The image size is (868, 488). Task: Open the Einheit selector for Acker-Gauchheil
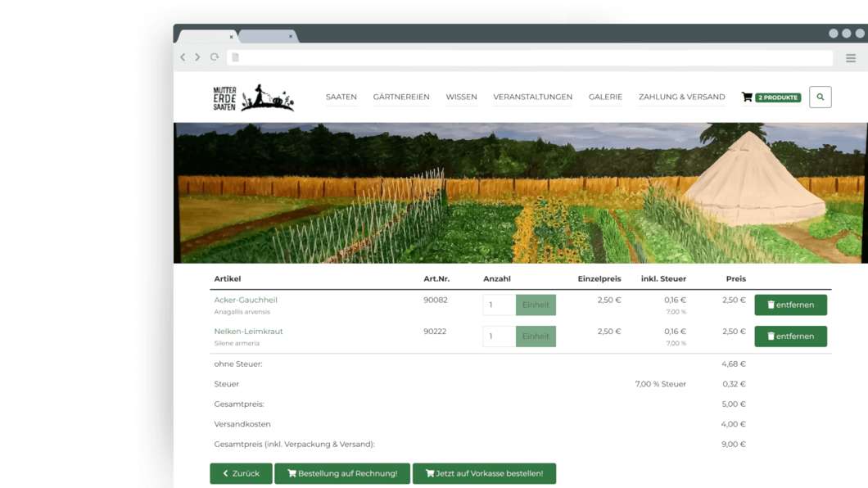tap(536, 304)
